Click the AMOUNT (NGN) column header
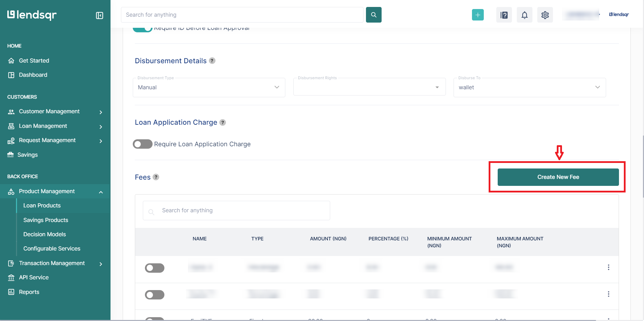Viewport: 644px width, 321px height. (328, 239)
